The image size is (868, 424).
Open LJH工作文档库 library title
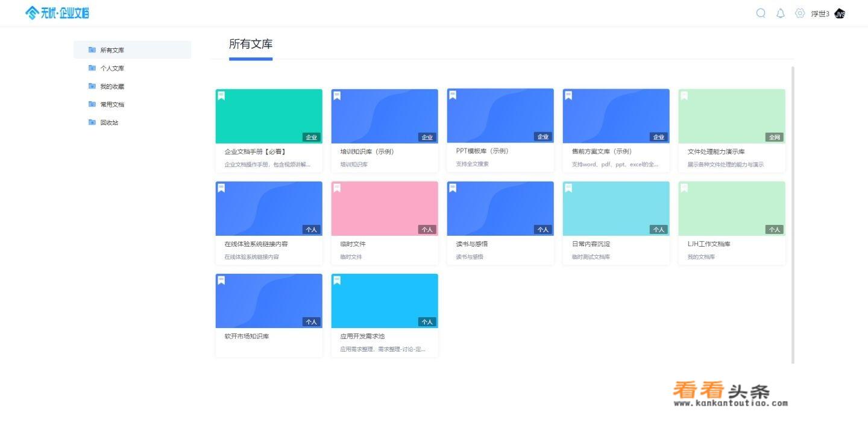(709, 244)
